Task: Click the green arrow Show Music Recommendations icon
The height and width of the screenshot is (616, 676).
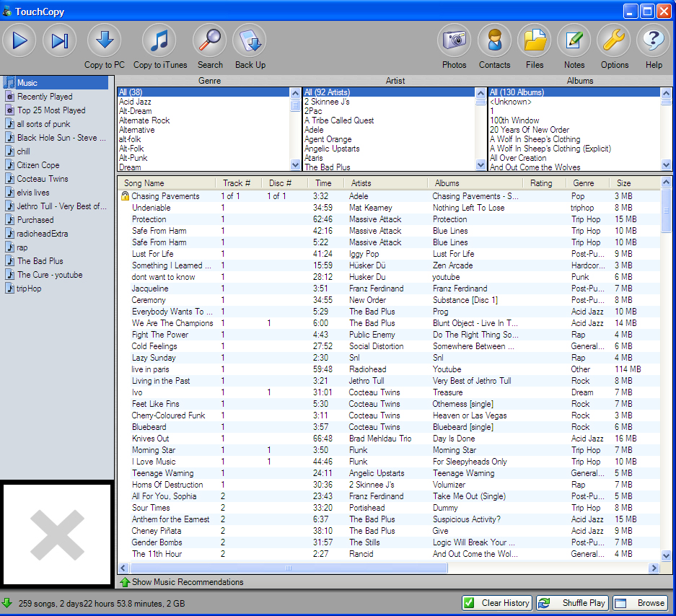Action: [x=125, y=582]
